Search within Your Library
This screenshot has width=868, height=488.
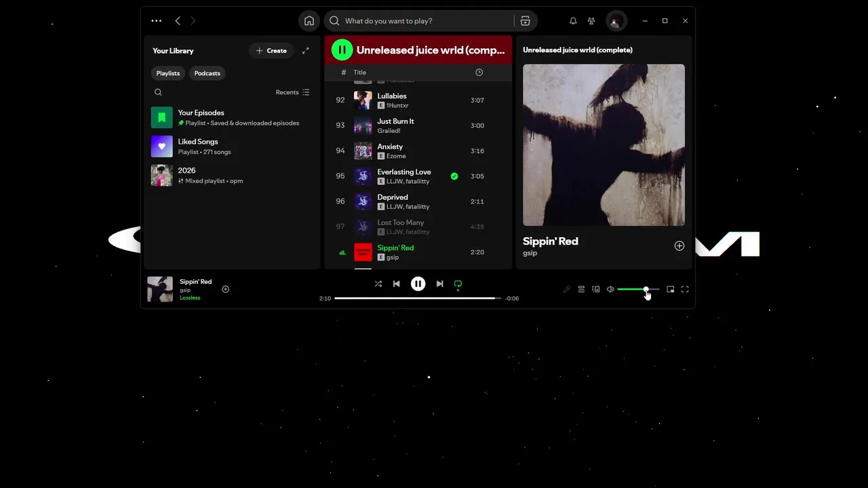click(158, 92)
